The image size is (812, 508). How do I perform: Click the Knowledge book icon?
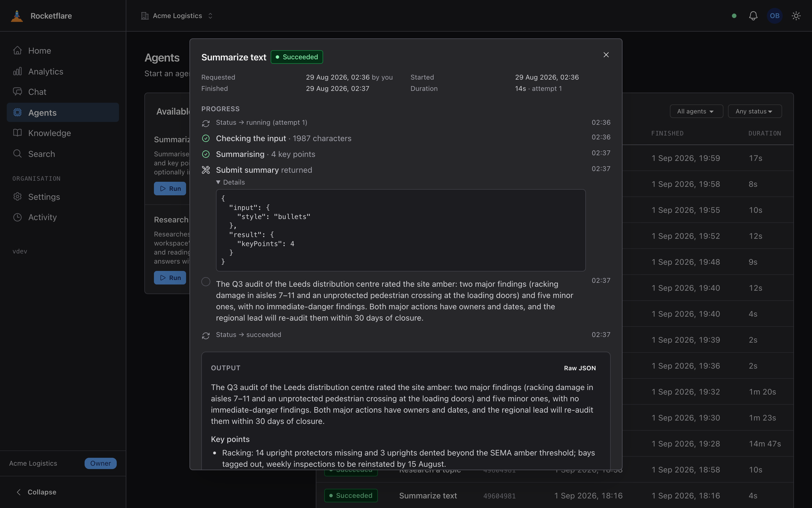tap(17, 133)
